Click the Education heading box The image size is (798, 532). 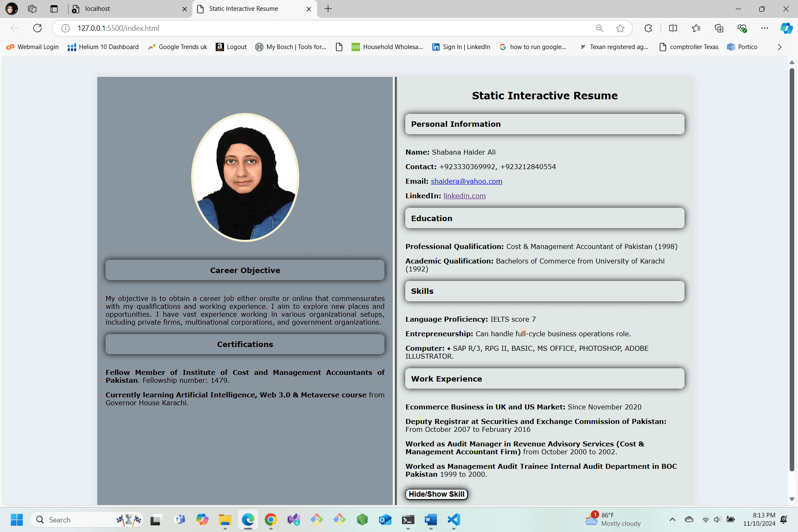[544, 218]
